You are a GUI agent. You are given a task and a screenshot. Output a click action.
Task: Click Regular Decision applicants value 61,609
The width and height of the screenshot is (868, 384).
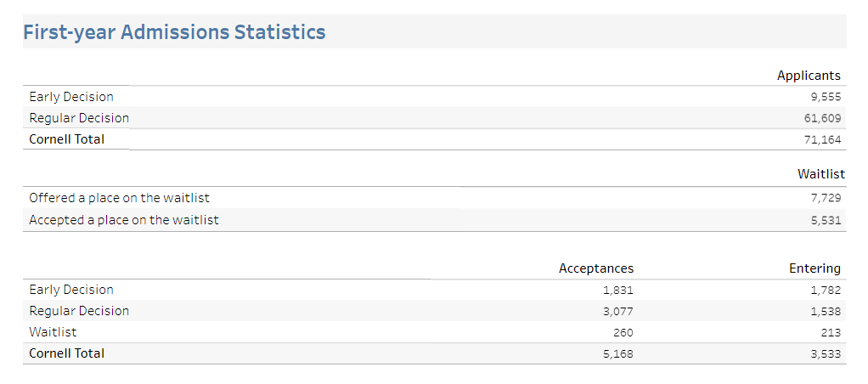click(822, 118)
